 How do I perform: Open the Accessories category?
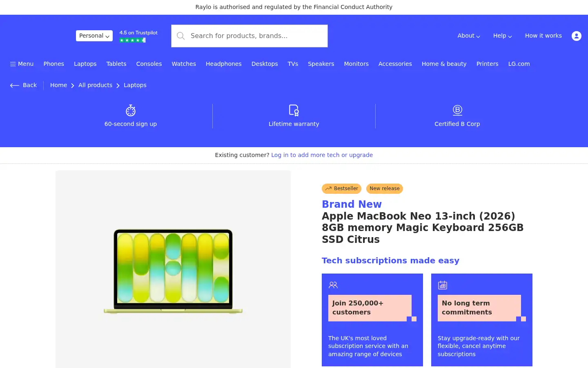(395, 64)
